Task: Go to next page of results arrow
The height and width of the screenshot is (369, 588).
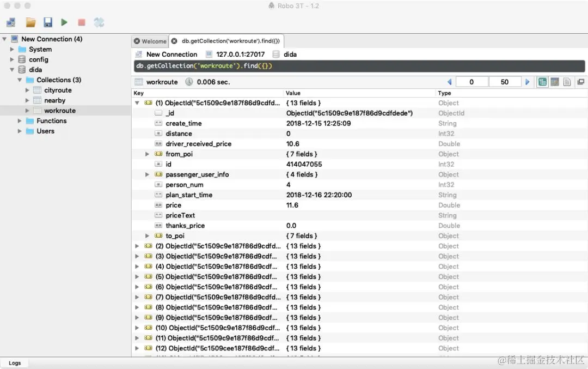Action: [x=527, y=82]
